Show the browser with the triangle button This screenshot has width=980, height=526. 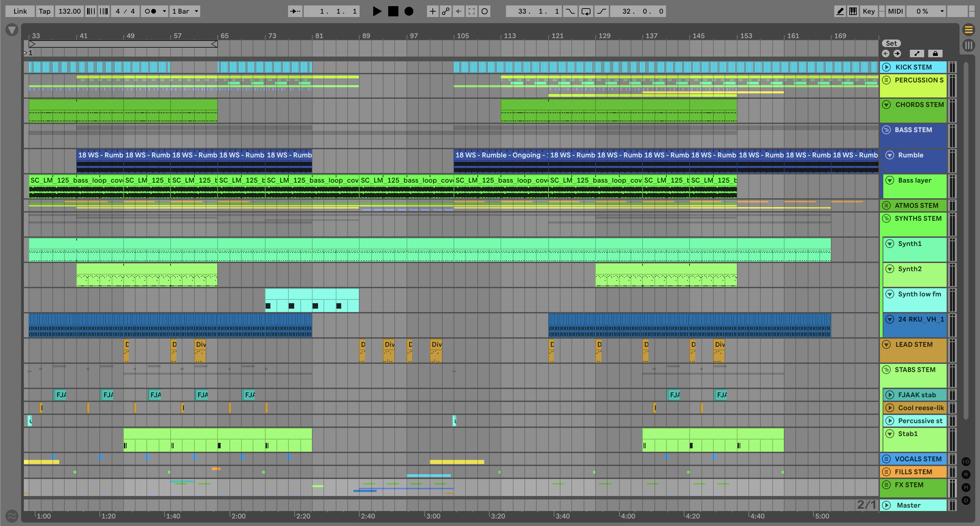12,29
